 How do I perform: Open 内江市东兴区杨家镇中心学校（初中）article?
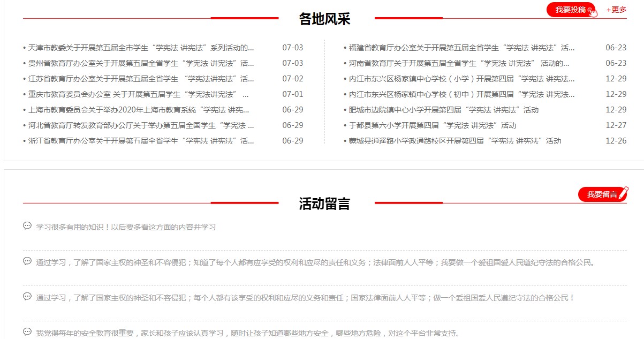coord(462,94)
